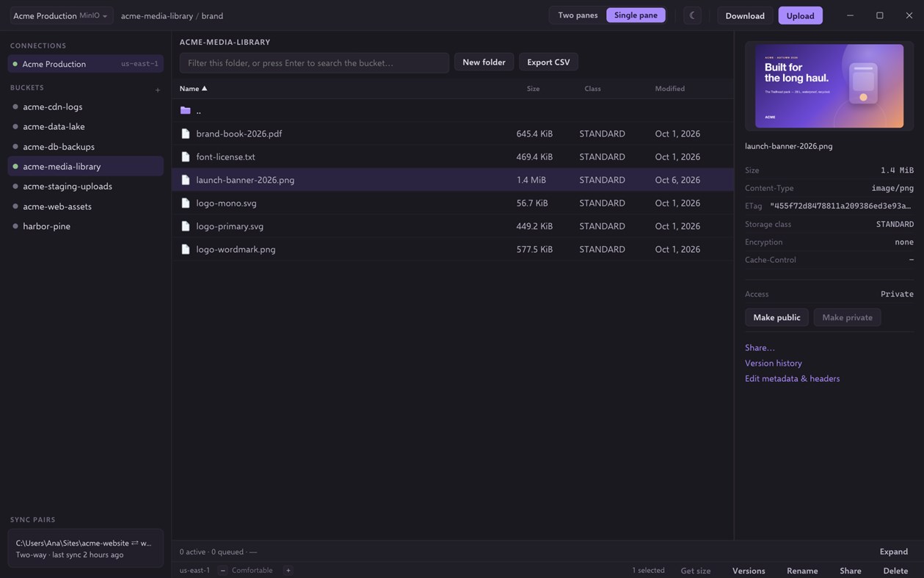The width and height of the screenshot is (924, 578).
Task: Make the selected file public
Action: pyautogui.click(x=776, y=317)
